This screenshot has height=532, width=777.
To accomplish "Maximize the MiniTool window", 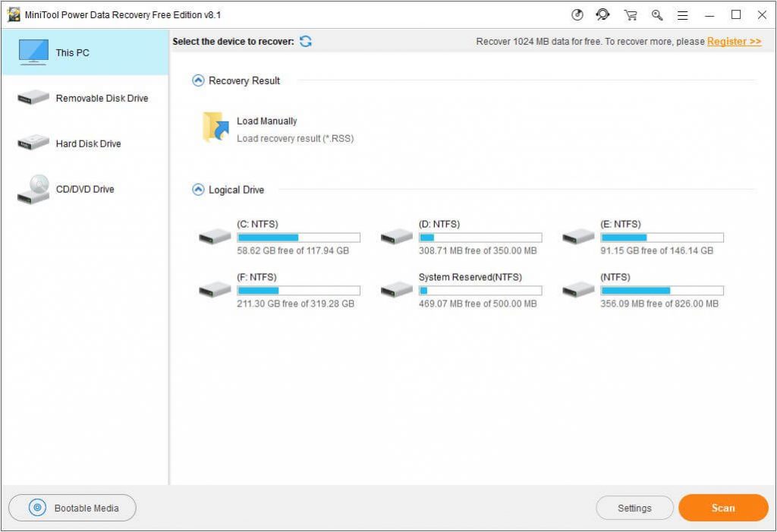I will point(736,15).
